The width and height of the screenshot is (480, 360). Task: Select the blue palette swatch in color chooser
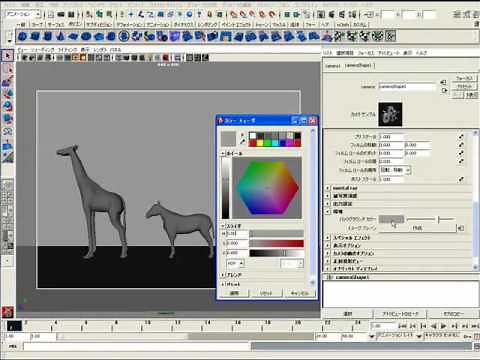point(283,143)
